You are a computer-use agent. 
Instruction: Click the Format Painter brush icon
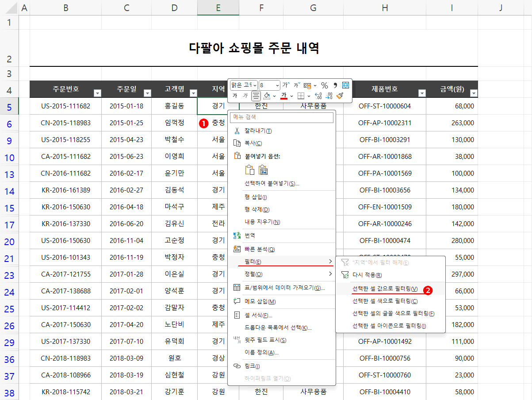point(340,96)
